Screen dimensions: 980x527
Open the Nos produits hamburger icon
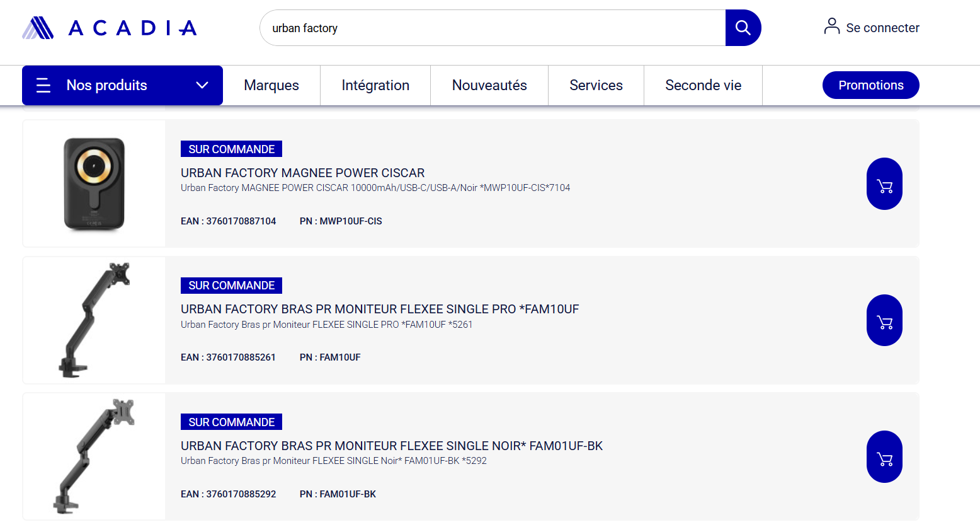pyautogui.click(x=43, y=85)
